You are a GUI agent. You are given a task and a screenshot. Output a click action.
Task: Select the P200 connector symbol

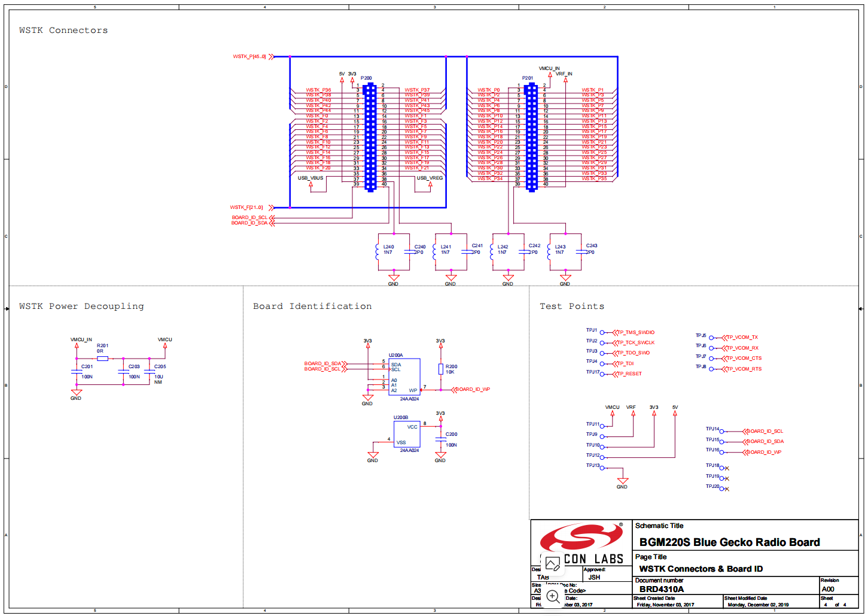pyautogui.click(x=370, y=137)
